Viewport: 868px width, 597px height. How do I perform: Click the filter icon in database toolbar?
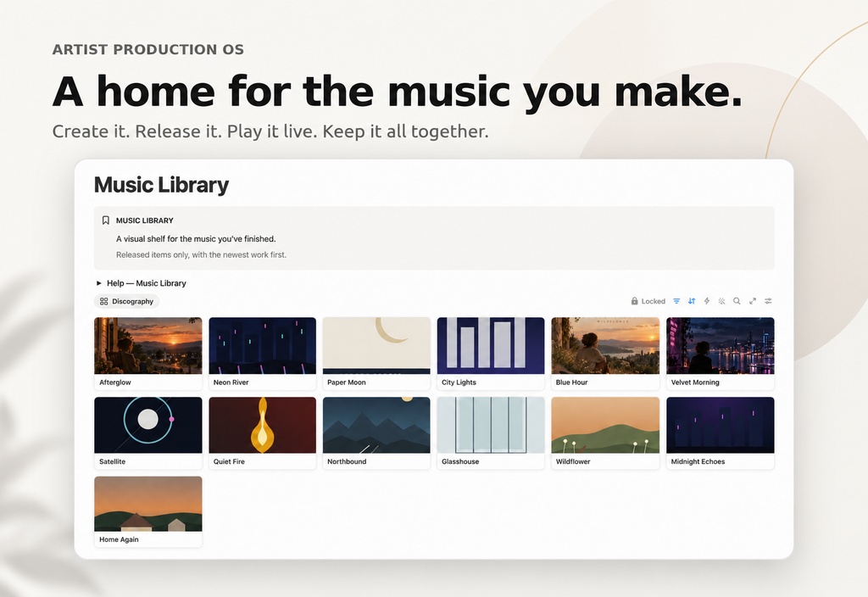(676, 301)
